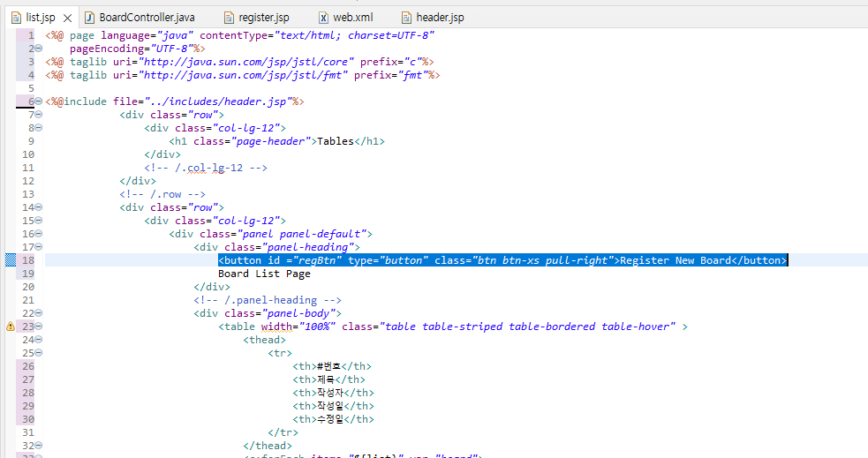The height and width of the screenshot is (458, 868).
Task: Click the pageEncoding UTF-8 line
Action: pos(137,49)
